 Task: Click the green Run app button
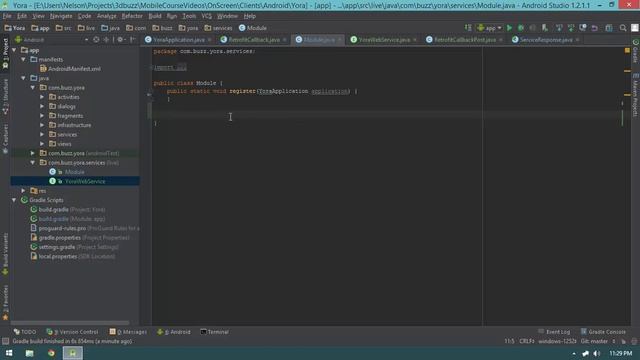click(509, 28)
